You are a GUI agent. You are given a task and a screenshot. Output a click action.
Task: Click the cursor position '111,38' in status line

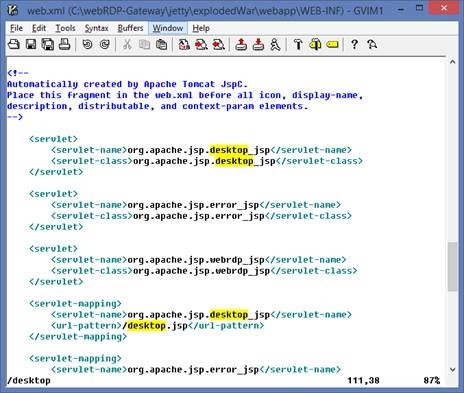tap(363, 381)
